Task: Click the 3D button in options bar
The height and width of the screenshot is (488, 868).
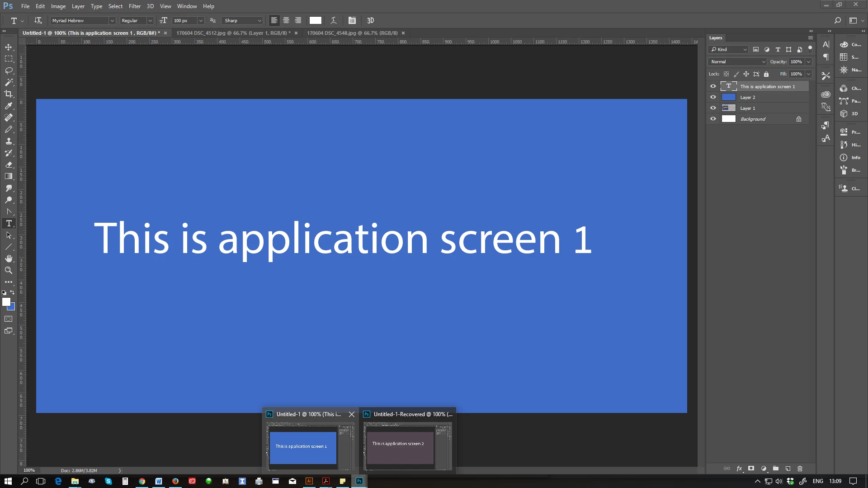Action: point(371,20)
